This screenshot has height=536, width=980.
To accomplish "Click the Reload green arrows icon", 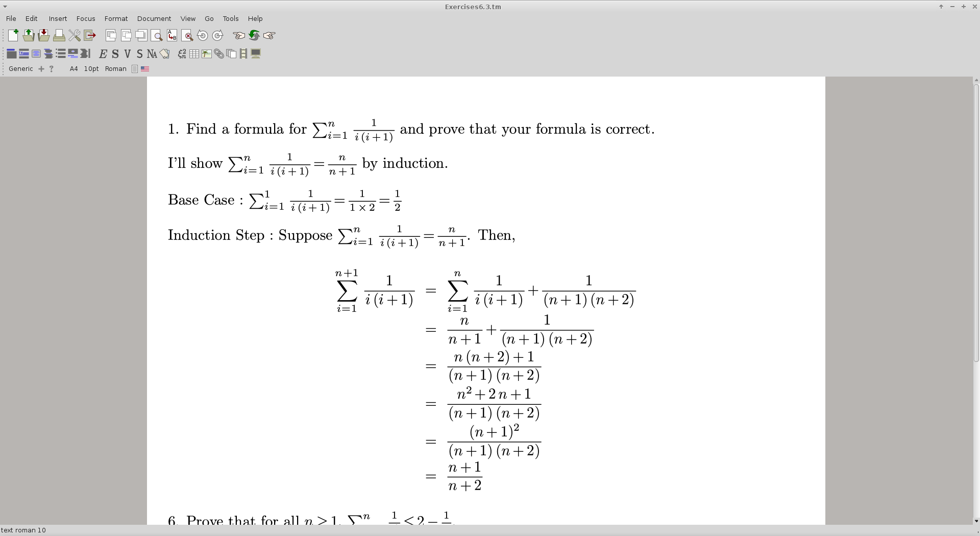I will (x=254, y=35).
